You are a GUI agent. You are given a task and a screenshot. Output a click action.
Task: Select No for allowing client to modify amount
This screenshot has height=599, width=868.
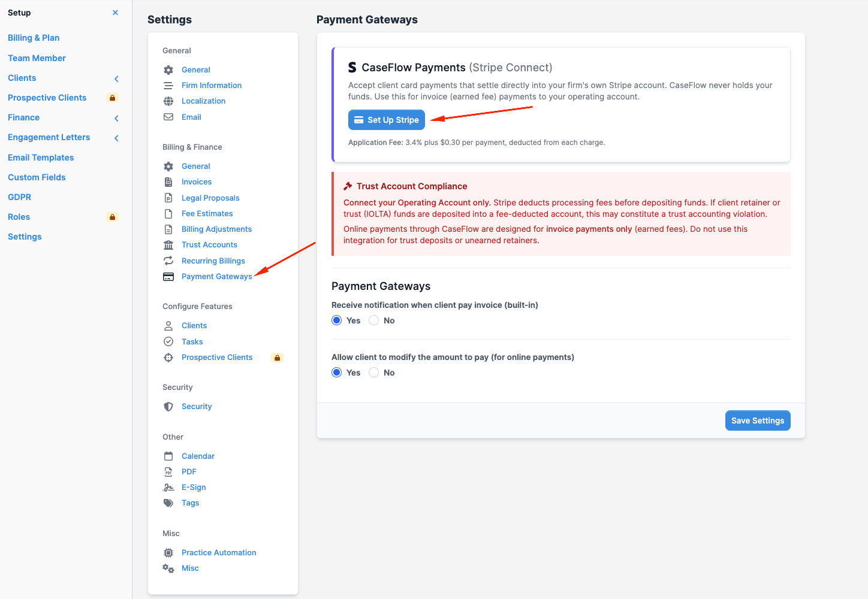(374, 373)
